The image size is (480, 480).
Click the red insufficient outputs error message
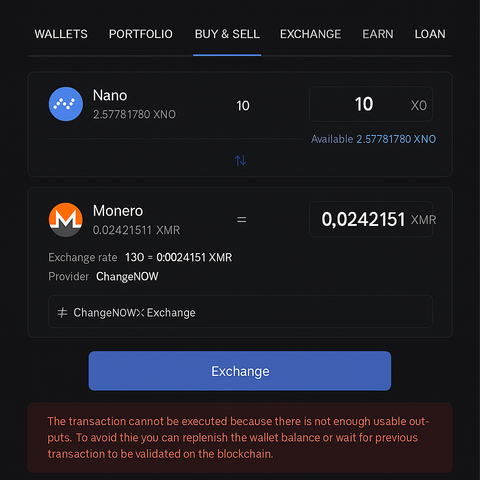(x=240, y=437)
